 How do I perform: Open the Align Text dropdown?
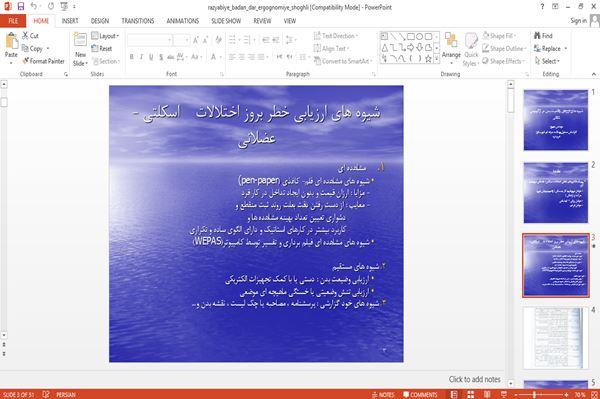331,49
